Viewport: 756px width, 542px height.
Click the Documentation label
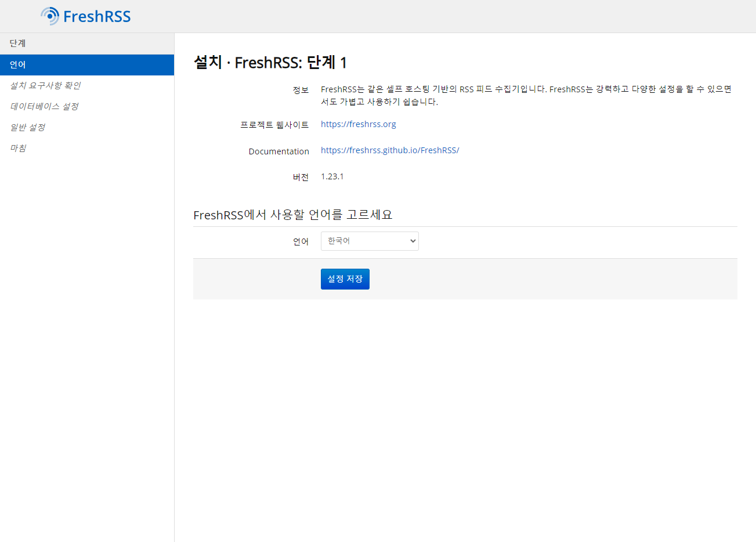(x=279, y=151)
